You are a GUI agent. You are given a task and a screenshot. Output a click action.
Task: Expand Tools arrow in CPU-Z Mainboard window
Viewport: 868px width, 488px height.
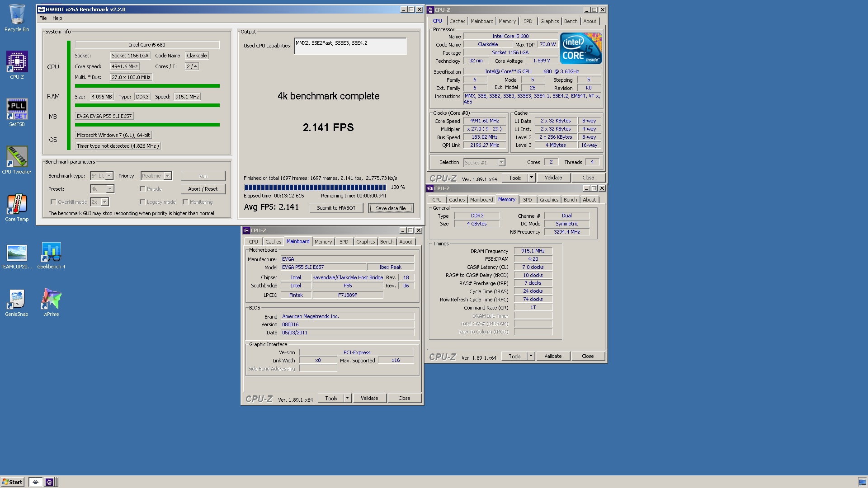tap(347, 398)
